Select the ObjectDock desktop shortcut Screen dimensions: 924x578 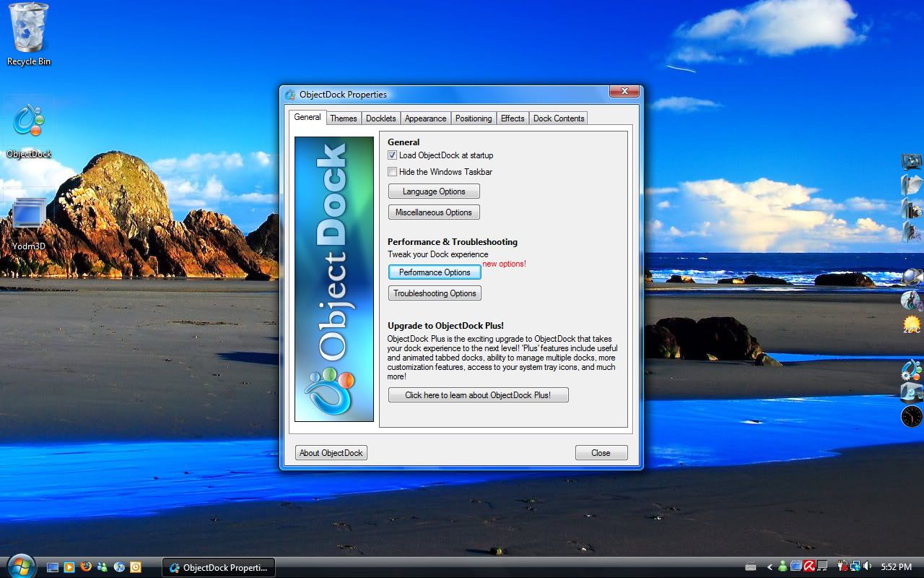(x=29, y=130)
